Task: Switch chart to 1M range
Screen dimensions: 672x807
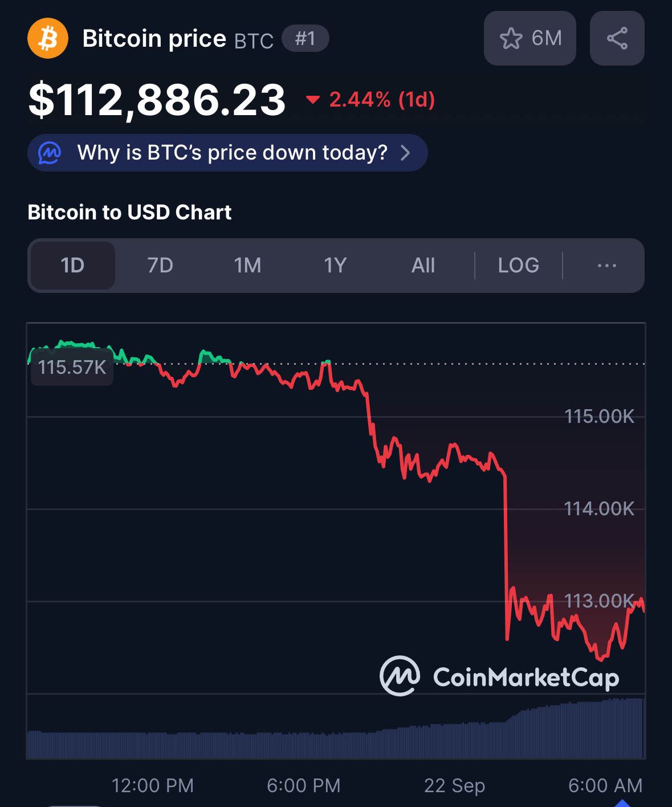Action: pyautogui.click(x=247, y=266)
